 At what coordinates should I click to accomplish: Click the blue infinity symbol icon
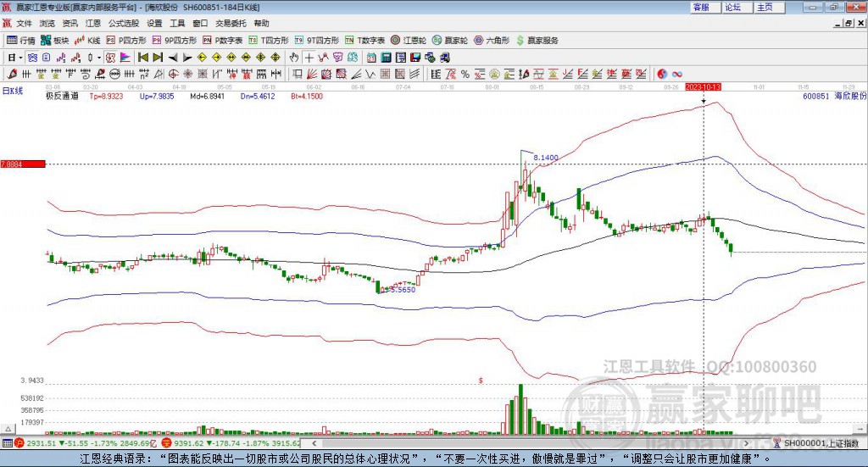676,74
